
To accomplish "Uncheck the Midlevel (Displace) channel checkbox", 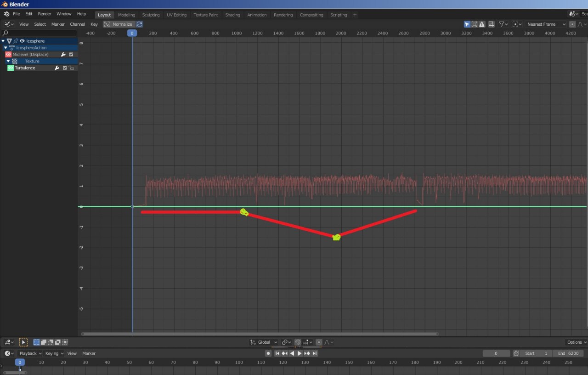I will coord(71,55).
